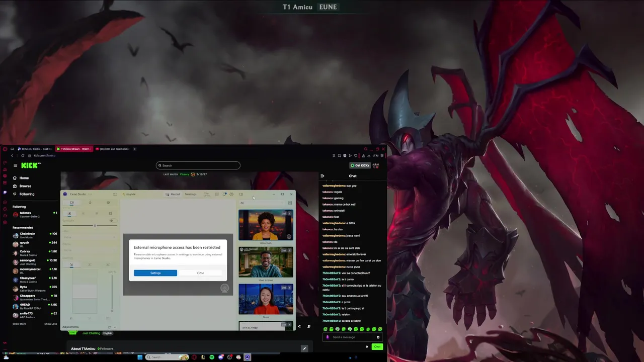
Task: Open recommended channel asmongold
Action: [34, 261]
